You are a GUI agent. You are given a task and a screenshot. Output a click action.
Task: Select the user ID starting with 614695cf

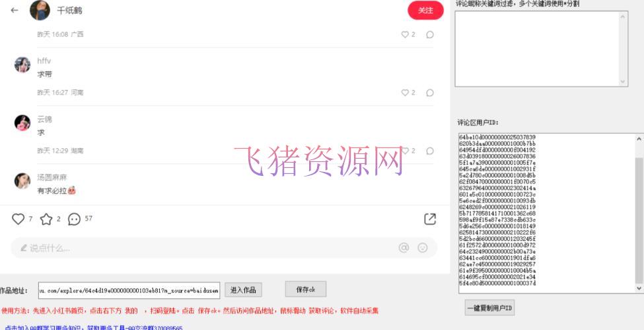[x=497, y=277]
